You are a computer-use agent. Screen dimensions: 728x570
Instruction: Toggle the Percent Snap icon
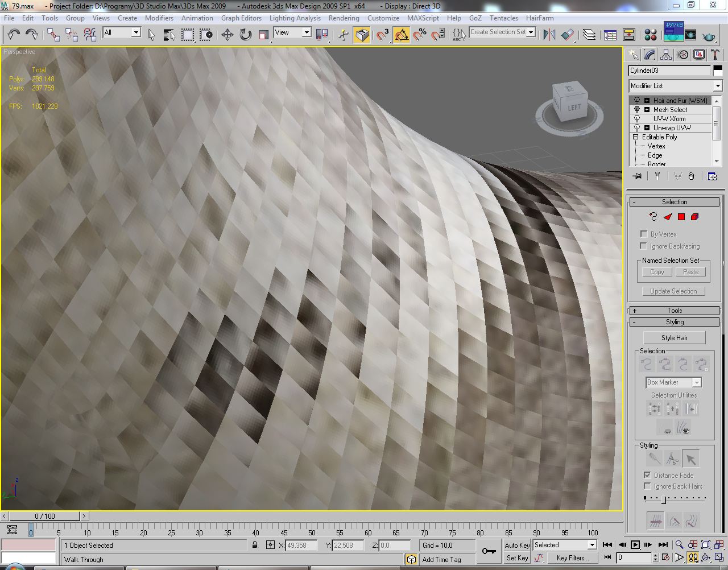coord(420,35)
